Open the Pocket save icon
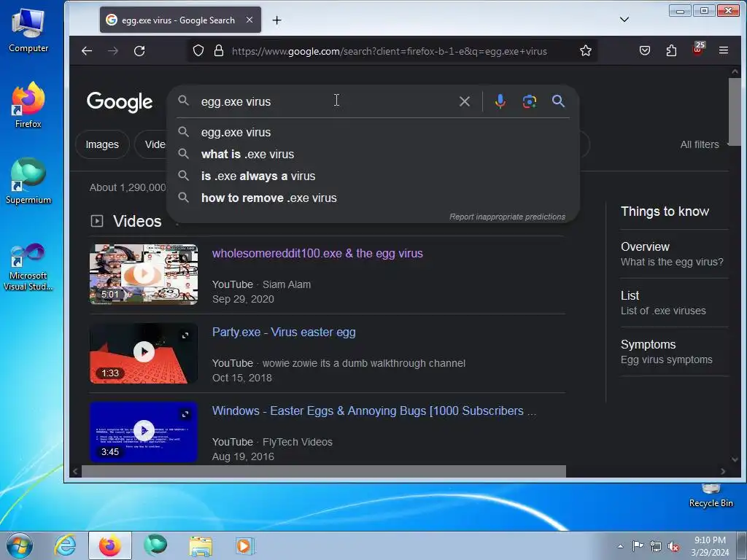Screen dimensions: 747x560 (645, 50)
